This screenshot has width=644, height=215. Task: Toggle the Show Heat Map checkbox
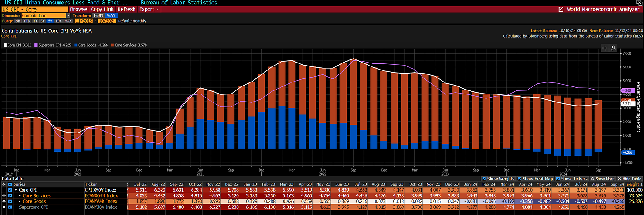point(520,179)
